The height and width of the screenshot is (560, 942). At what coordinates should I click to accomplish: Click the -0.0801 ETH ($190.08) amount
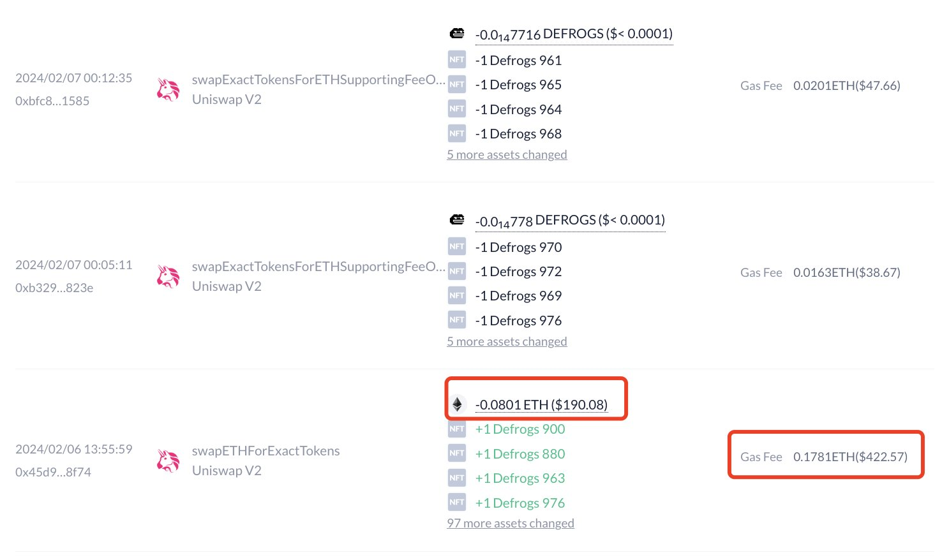pyautogui.click(x=541, y=405)
